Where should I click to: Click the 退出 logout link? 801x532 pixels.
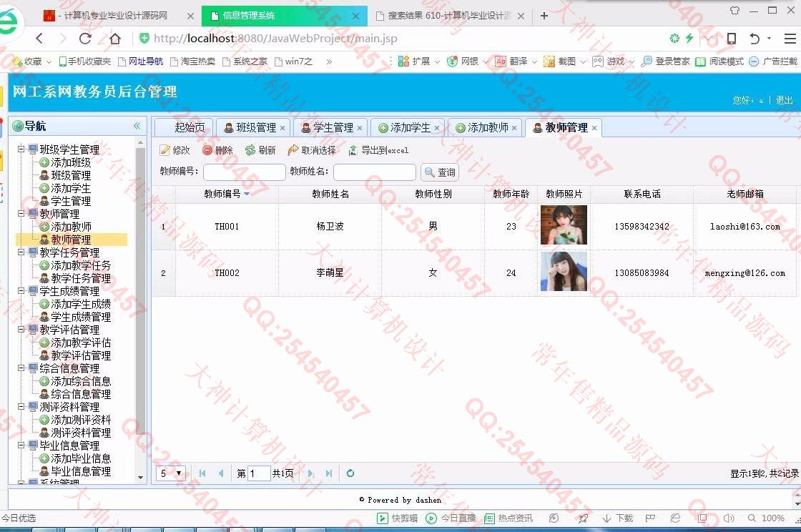(784, 100)
